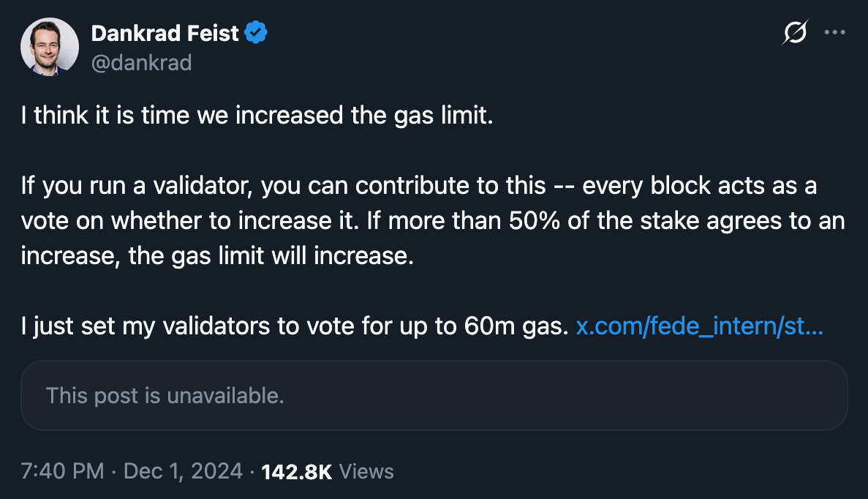Select the Grok button in the tweet header
This screenshot has width=868, height=499.
(796, 31)
